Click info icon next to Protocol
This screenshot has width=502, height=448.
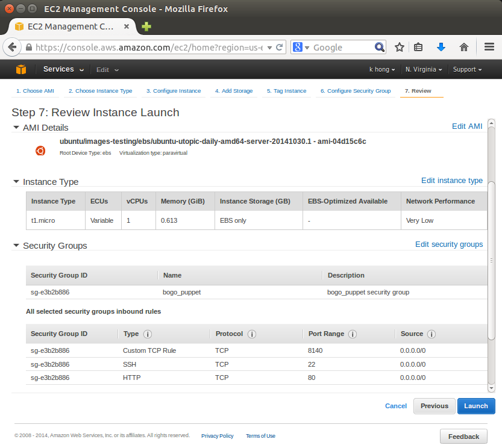click(x=252, y=334)
